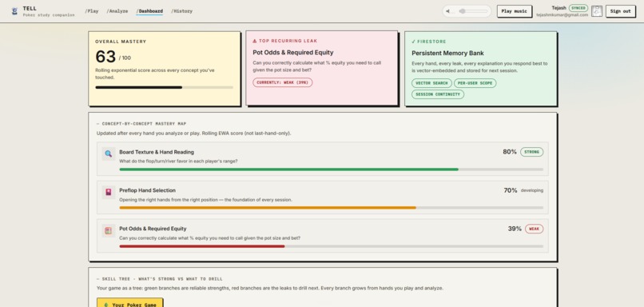Click the TELL logo icon
The height and width of the screenshot is (307, 644).
[x=15, y=11]
